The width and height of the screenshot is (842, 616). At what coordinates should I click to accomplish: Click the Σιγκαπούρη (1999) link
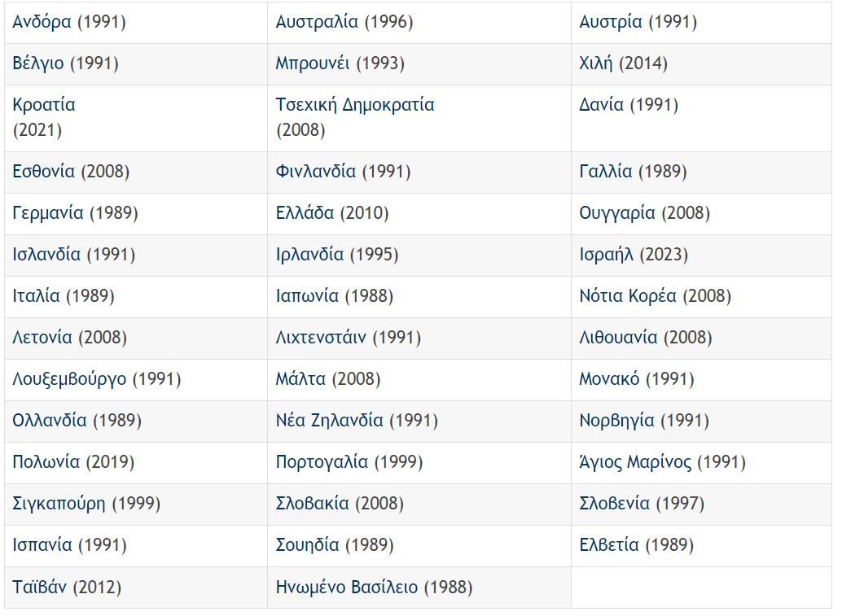click(x=86, y=504)
